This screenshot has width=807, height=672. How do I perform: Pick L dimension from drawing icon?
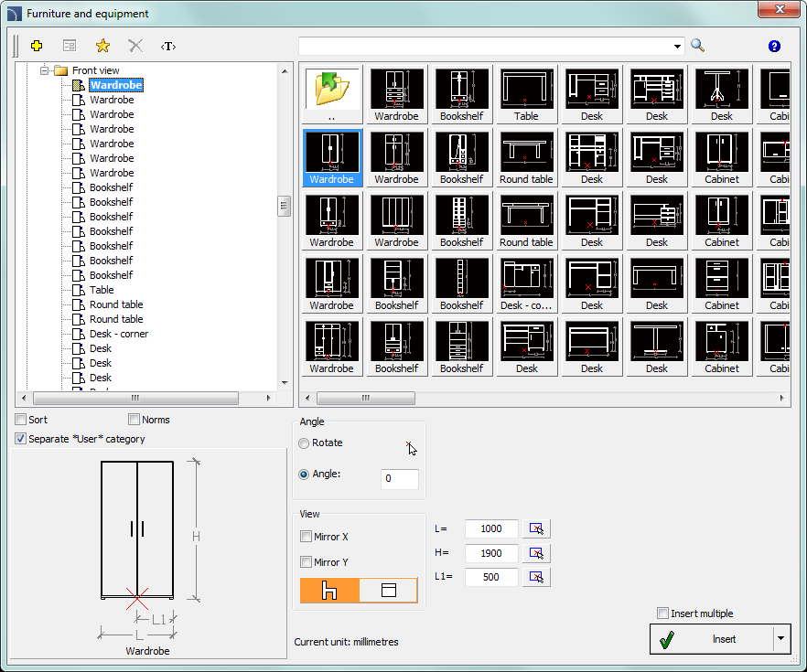[x=536, y=528]
